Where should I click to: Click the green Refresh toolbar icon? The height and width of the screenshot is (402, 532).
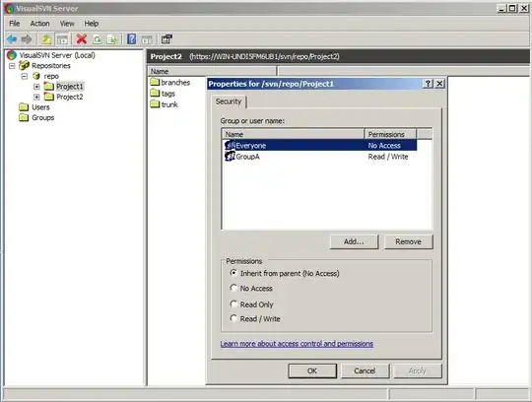click(98, 39)
